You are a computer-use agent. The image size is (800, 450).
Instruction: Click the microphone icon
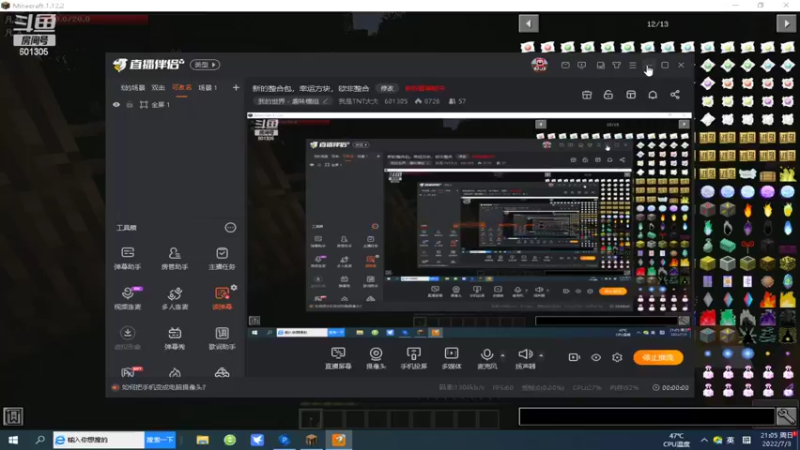pos(487,354)
